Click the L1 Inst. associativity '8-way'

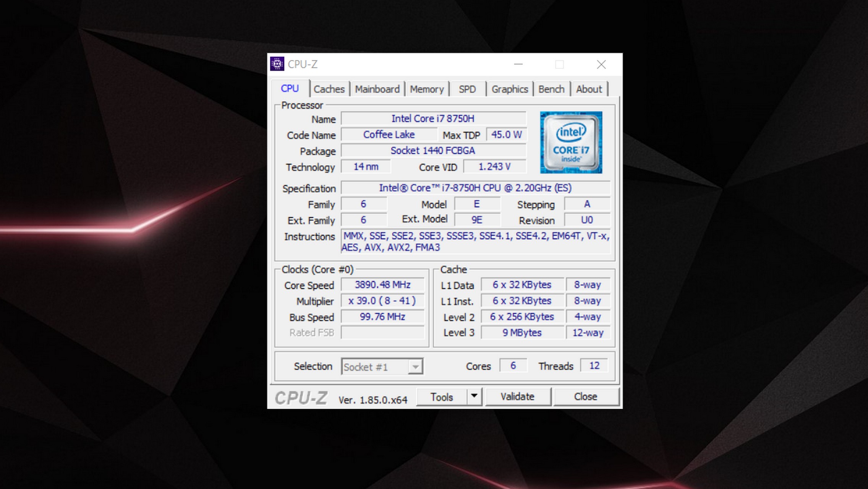(588, 301)
